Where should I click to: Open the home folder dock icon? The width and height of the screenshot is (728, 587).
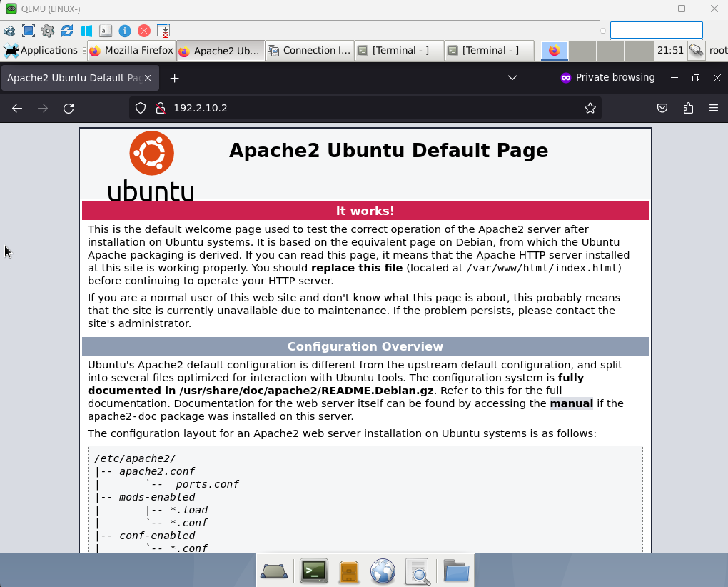pos(456,571)
